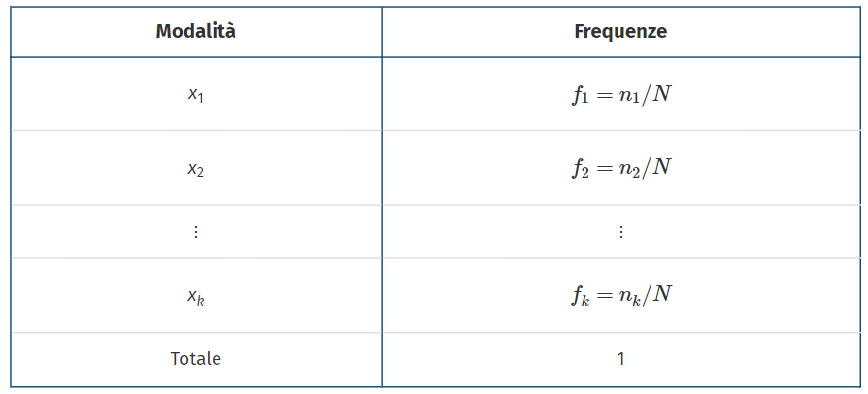The width and height of the screenshot is (868, 394).
Task: Click the Frequenze column header
Action: point(620,31)
